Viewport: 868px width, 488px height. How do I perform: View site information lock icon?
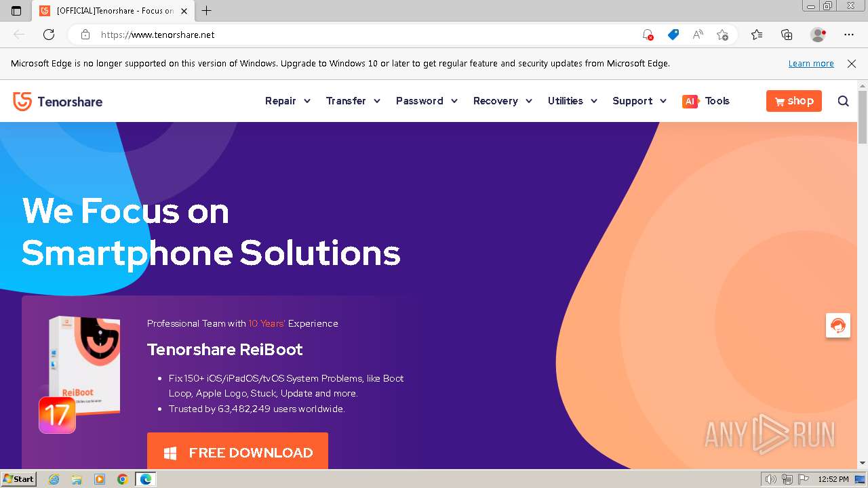tap(85, 35)
